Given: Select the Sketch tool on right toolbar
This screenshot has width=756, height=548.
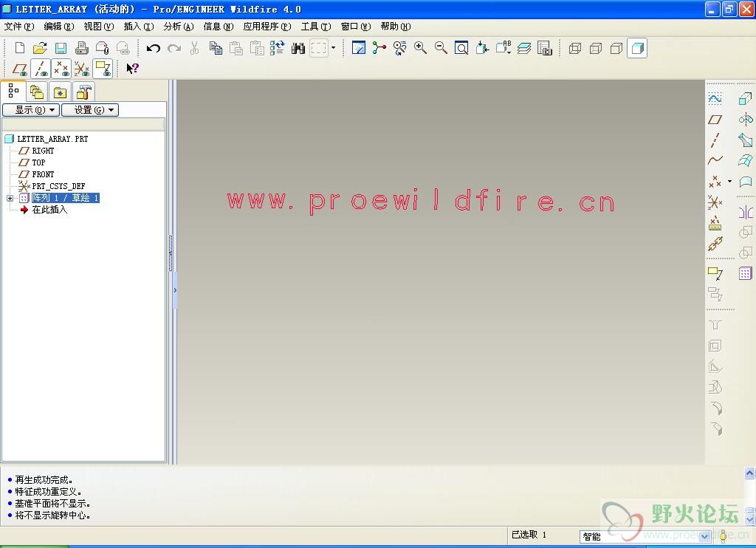Looking at the screenshot, I should [715, 99].
